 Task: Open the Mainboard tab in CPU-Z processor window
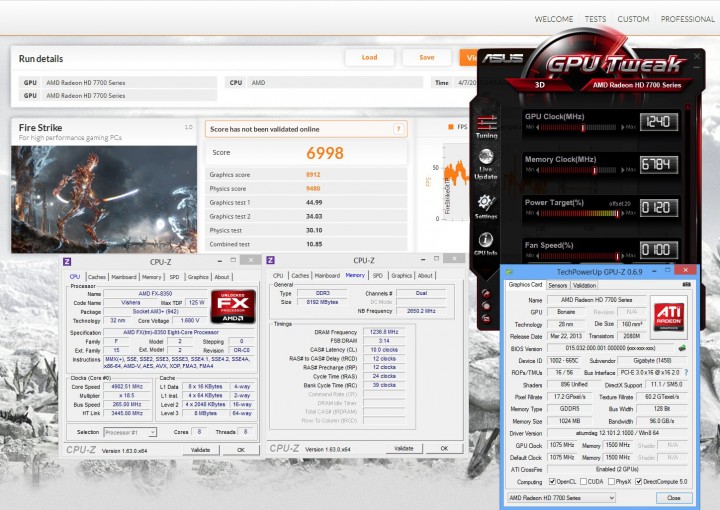point(124,277)
